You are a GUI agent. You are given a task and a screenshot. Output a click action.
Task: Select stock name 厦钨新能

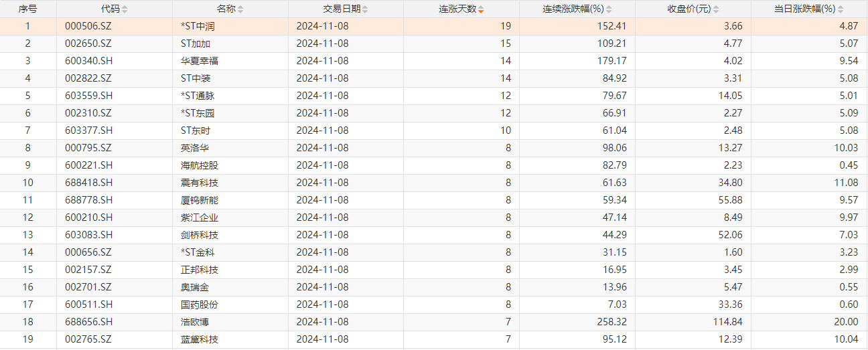coord(200,200)
